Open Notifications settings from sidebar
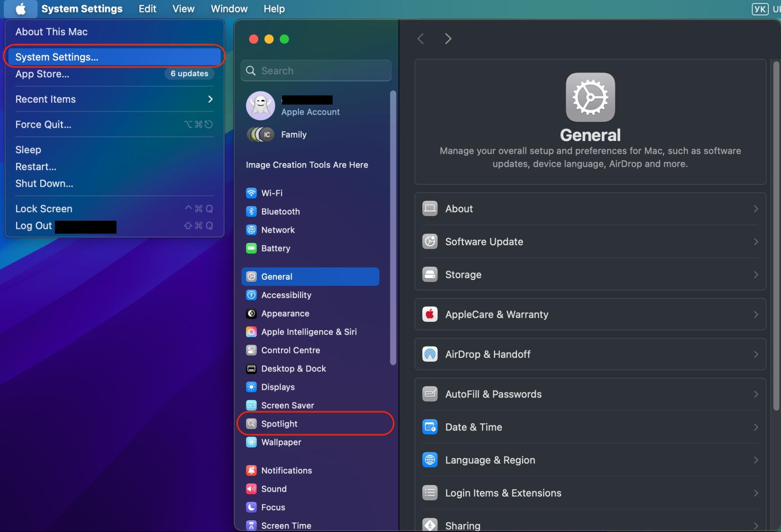This screenshot has width=781, height=532. coord(286,470)
